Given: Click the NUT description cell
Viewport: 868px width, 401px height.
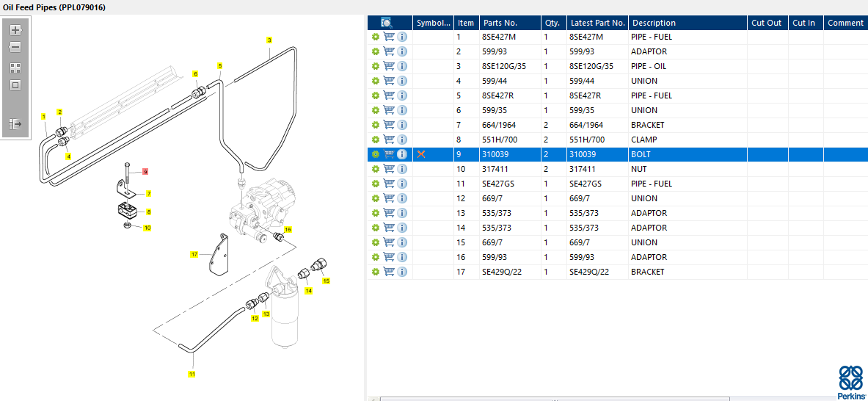Looking at the screenshot, I should tap(688, 169).
